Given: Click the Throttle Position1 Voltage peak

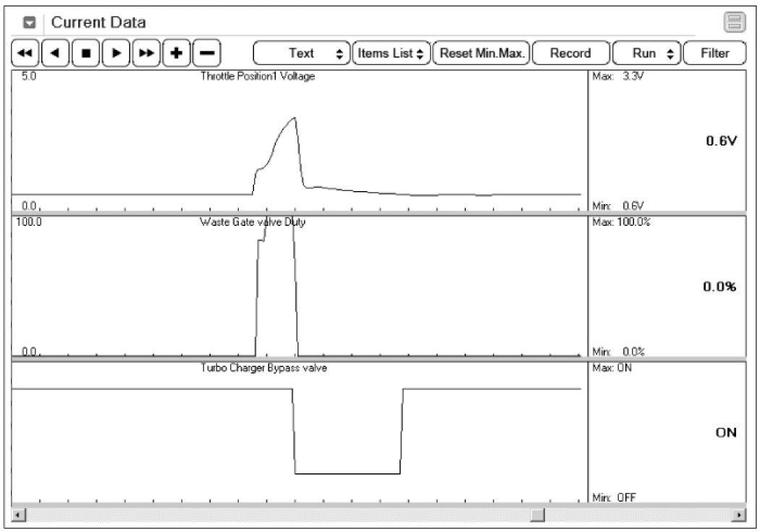Looking at the screenshot, I should coord(294,118).
